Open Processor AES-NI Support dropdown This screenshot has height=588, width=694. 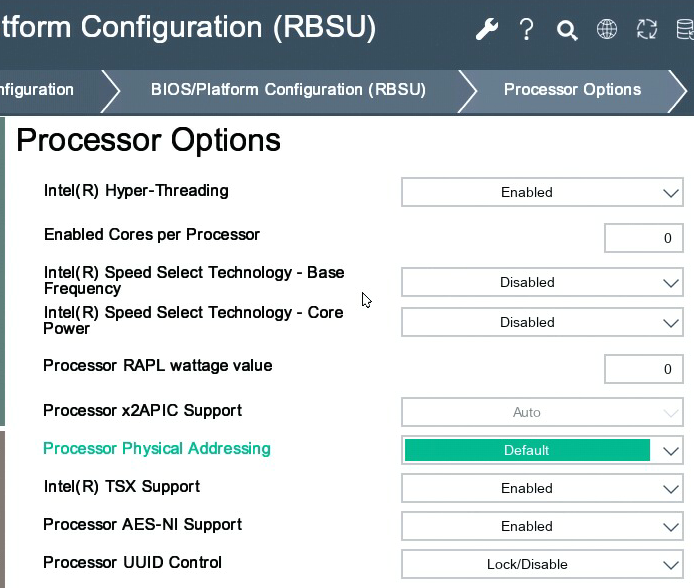coord(541,526)
